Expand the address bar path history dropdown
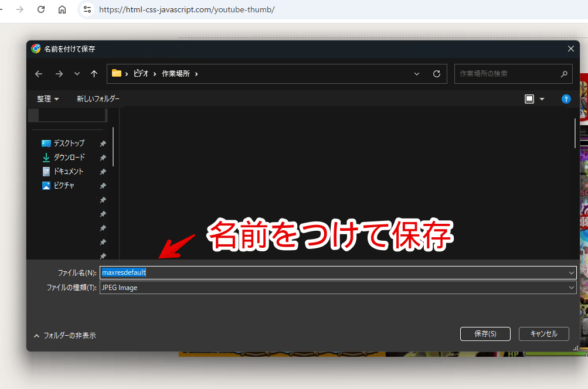Screen dimensions: 588x389 [417, 74]
